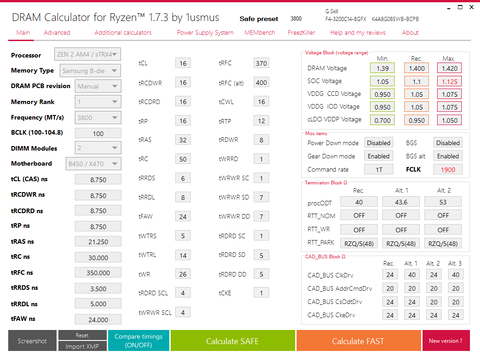Switch to FreezKiller tab
The width and height of the screenshot is (480, 361).
click(301, 33)
